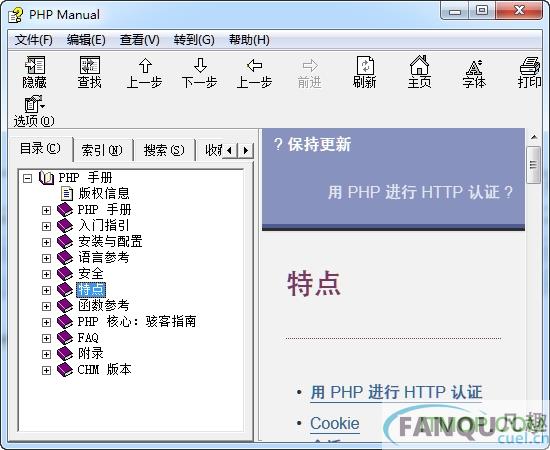Expand the FAQ tree node

[46, 338]
